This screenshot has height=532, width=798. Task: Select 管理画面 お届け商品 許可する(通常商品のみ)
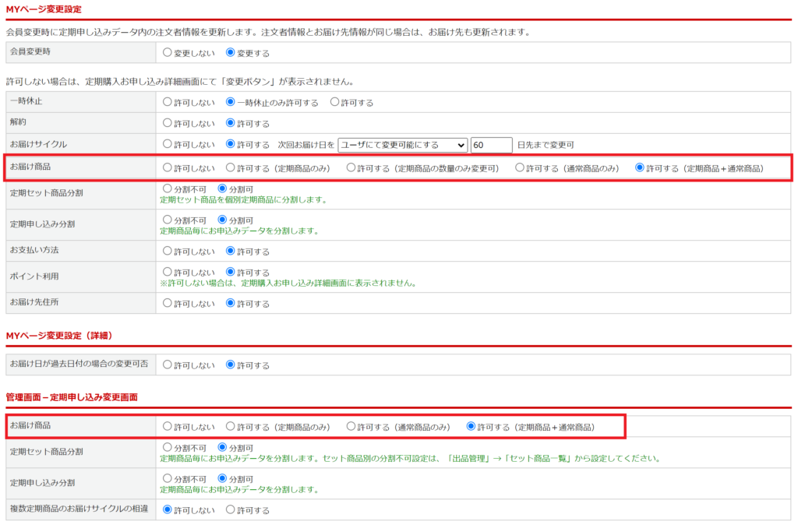[351, 426]
